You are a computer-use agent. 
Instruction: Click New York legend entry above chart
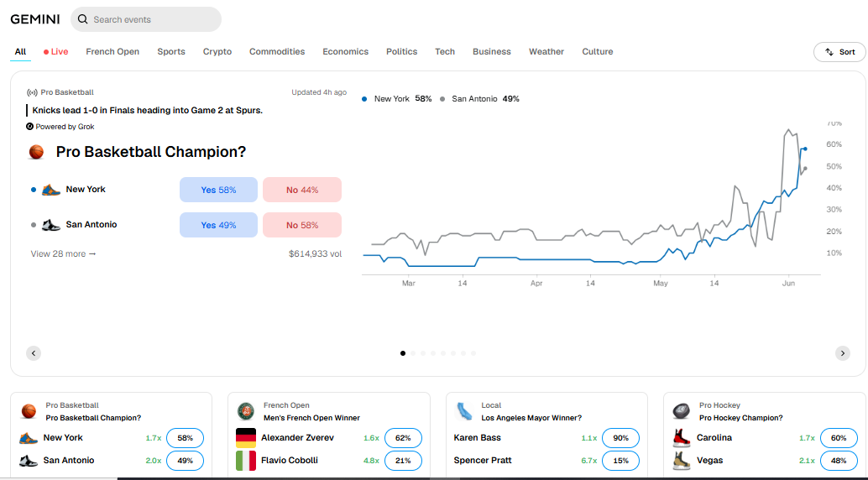(x=396, y=98)
